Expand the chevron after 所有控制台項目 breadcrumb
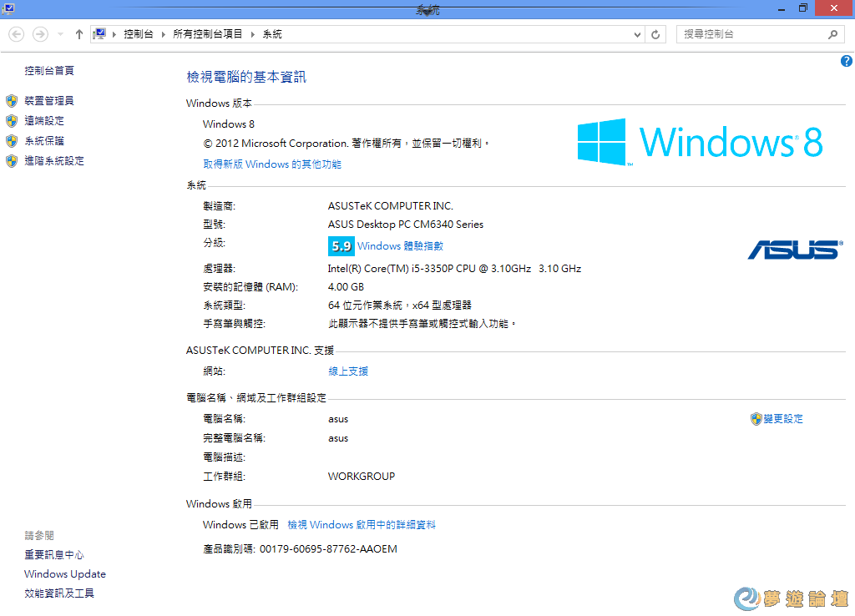This screenshot has width=855, height=616. (x=252, y=34)
